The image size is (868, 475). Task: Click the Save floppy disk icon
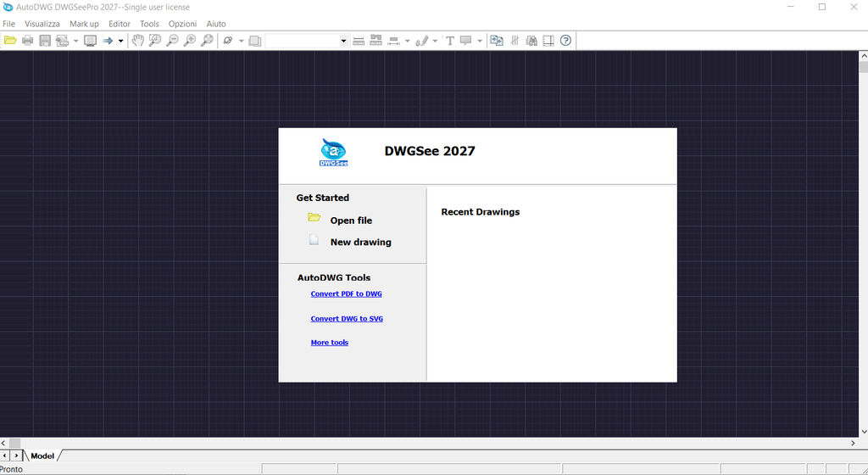coord(45,41)
